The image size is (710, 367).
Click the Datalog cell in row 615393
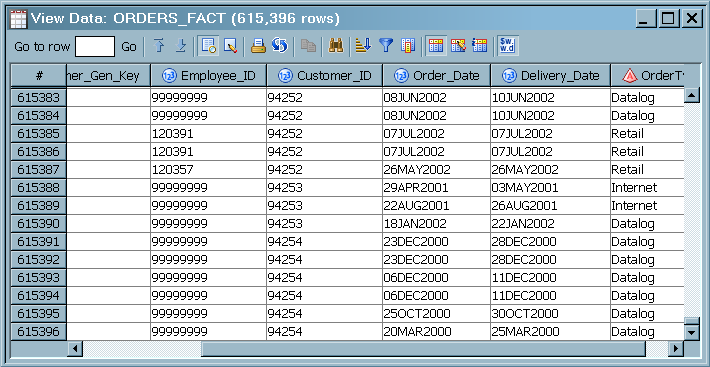coord(647,278)
